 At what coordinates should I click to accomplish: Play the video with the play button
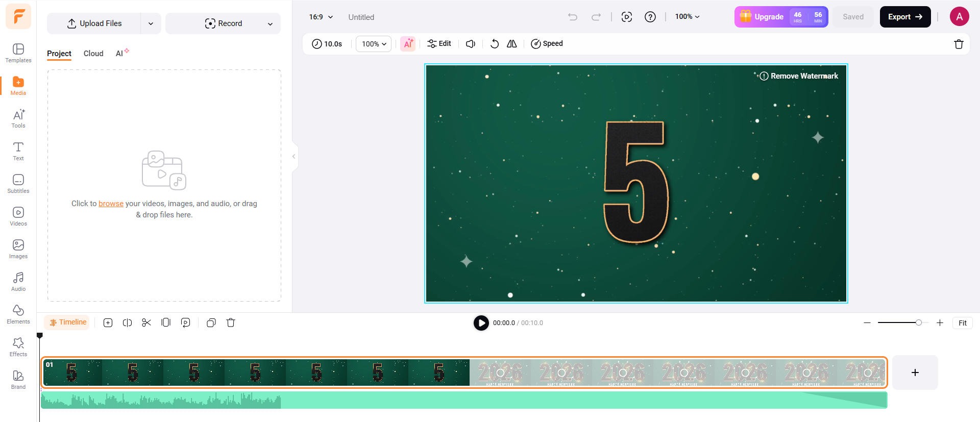pos(481,323)
